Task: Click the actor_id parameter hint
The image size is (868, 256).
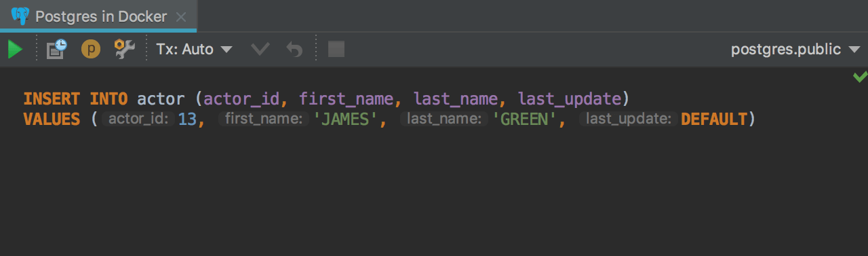Action: (138, 120)
